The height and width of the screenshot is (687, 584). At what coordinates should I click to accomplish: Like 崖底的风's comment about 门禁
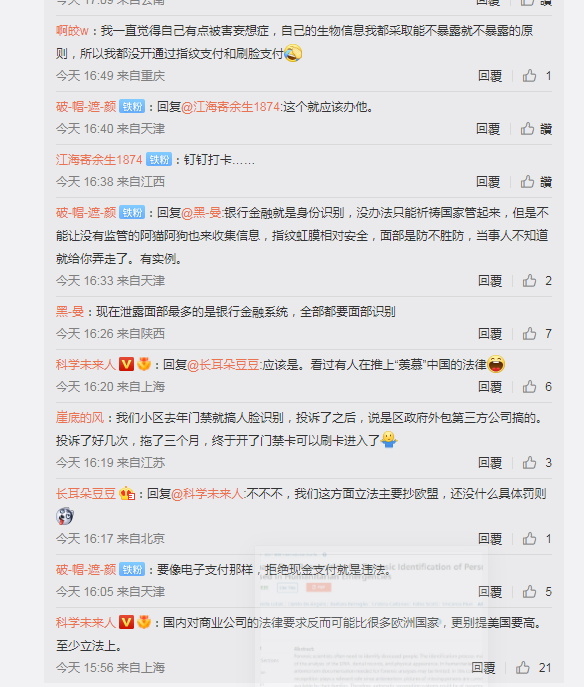point(529,463)
